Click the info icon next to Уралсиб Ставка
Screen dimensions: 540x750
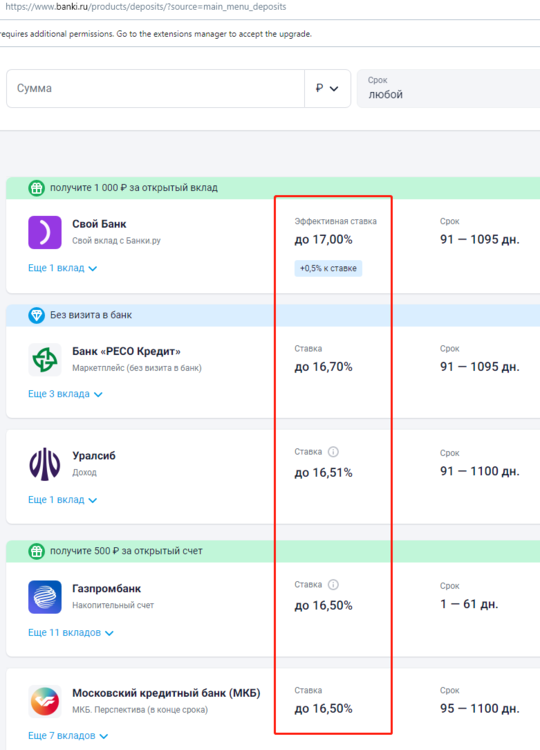333,452
